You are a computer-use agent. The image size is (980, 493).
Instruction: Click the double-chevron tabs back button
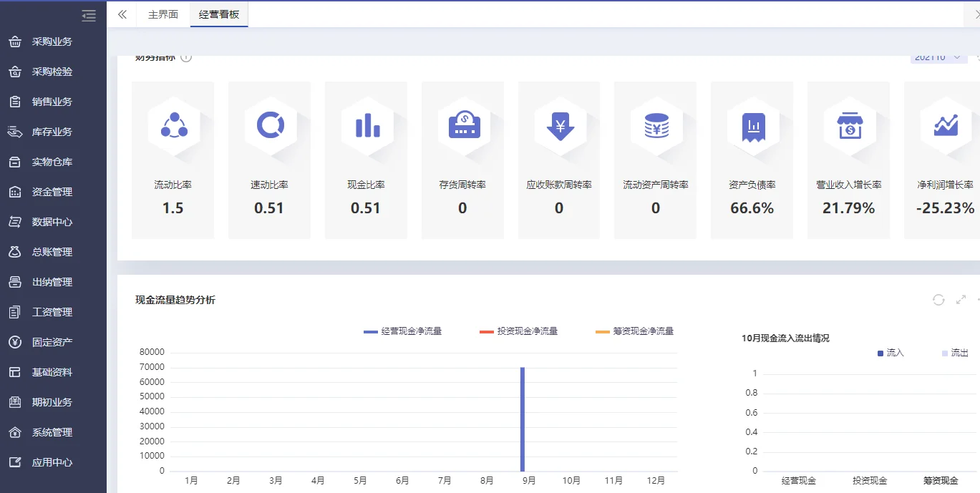click(122, 14)
